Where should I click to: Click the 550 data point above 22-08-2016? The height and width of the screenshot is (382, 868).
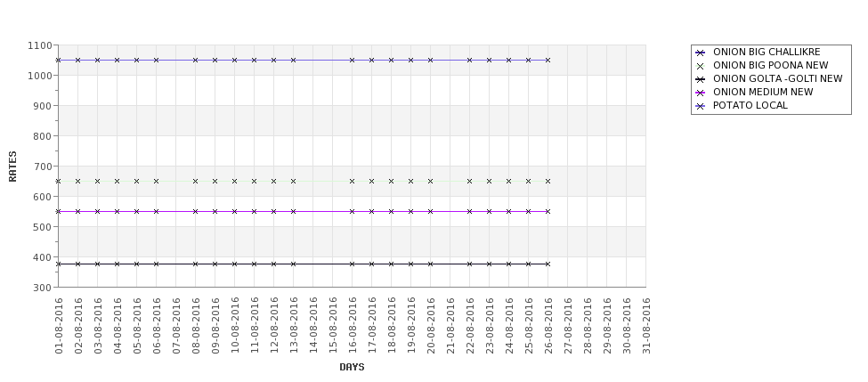point(469,212)
